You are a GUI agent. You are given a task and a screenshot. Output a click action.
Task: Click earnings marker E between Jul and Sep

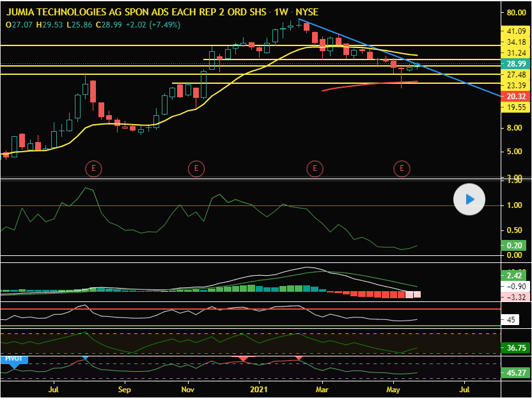pos(93,168)
